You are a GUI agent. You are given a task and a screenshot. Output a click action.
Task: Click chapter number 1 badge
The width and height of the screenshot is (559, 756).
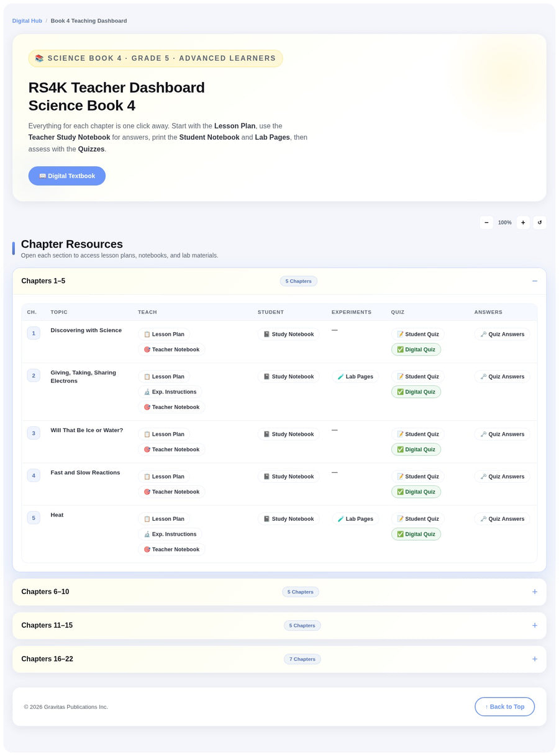coord(34,333)
